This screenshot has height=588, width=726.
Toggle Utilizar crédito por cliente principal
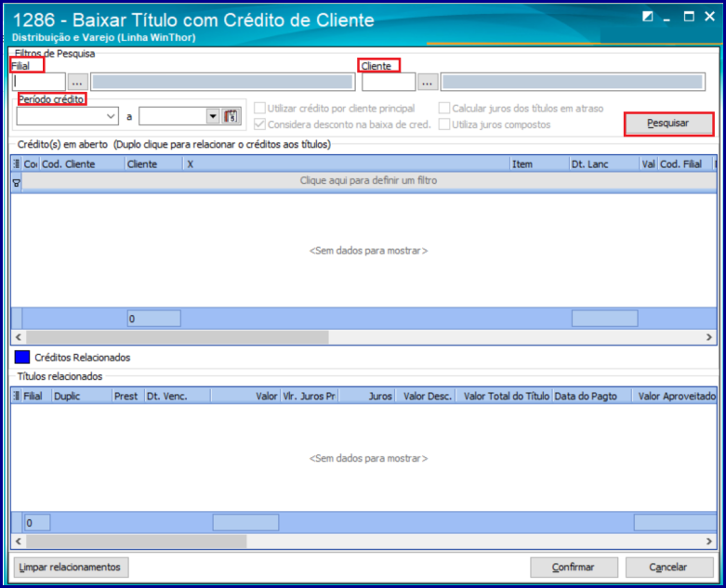tap(259, 109)
